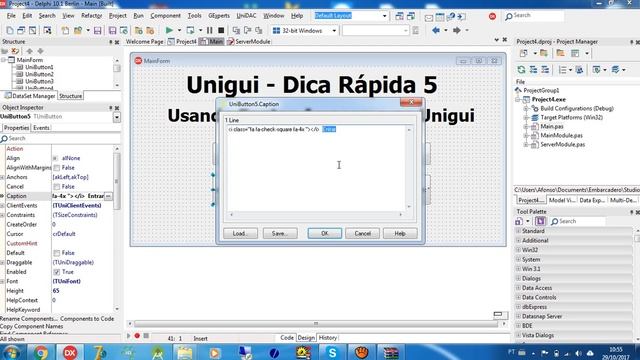Click the Save diskette icon in toolbar

click(x=97, y=30)
